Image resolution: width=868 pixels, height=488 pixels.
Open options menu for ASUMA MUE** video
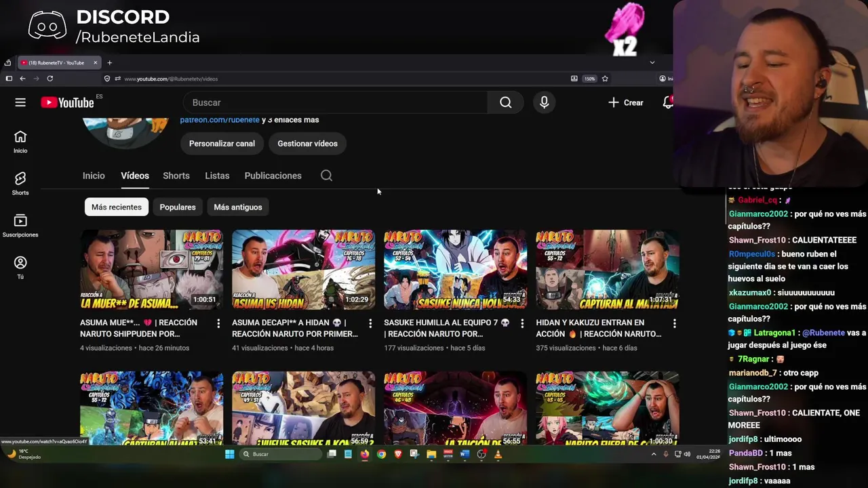tap(218, 324)
